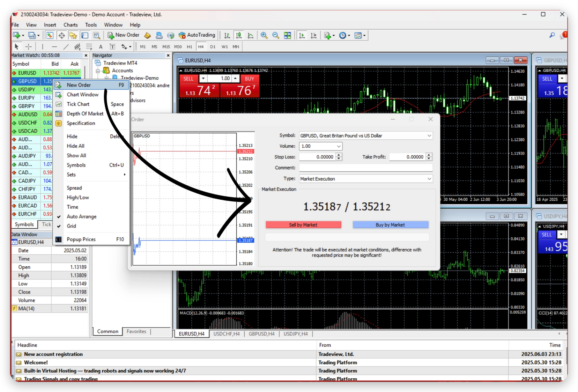Click the tile windows icon
This screenshot has height=392, width=578.
287,35
